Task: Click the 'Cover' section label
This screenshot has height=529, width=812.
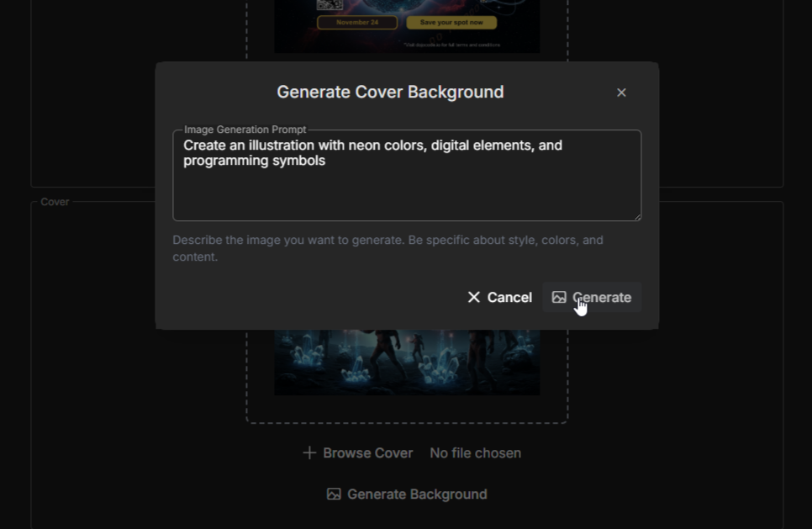Action: click(x=55, y=202)
